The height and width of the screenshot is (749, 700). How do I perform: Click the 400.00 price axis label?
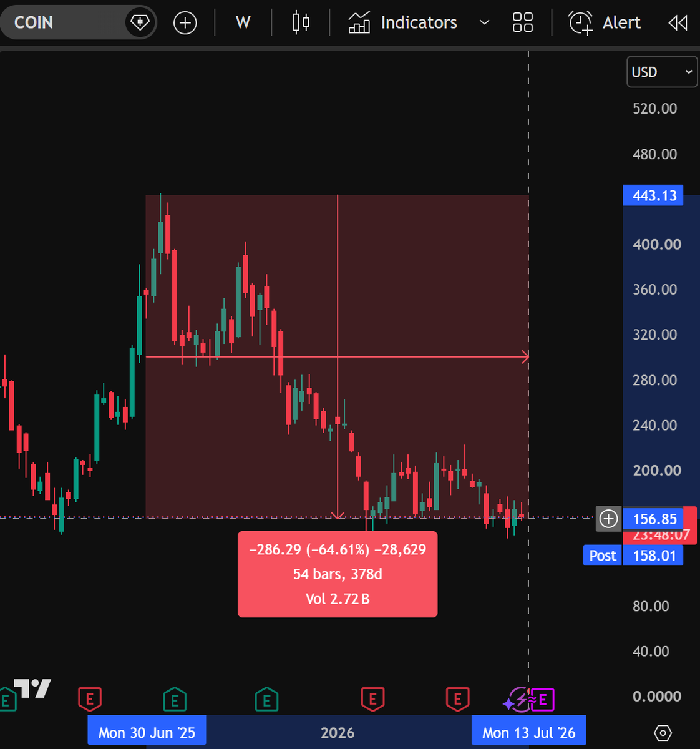tap(656, 244)
